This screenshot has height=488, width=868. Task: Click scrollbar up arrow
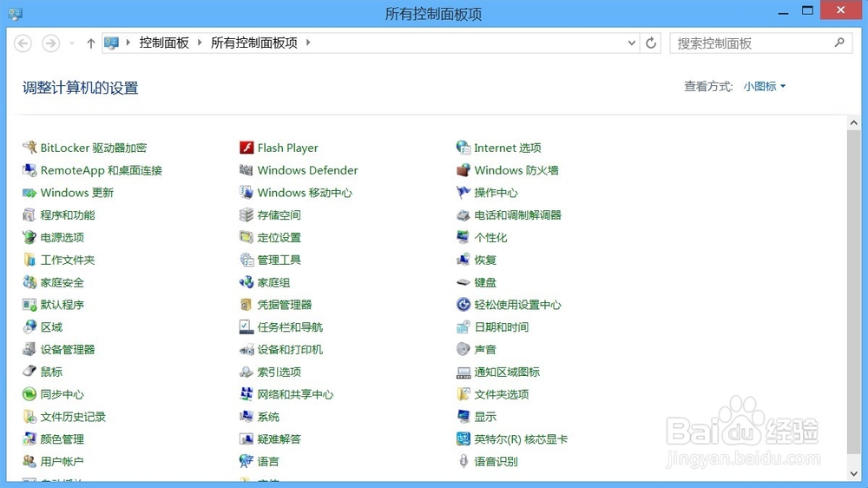point(853,122)
